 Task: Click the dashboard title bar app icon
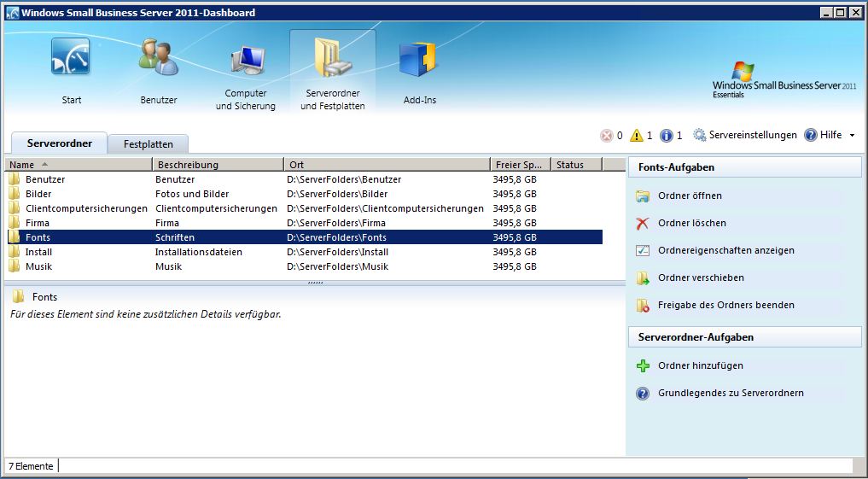[x=12, y=12]
